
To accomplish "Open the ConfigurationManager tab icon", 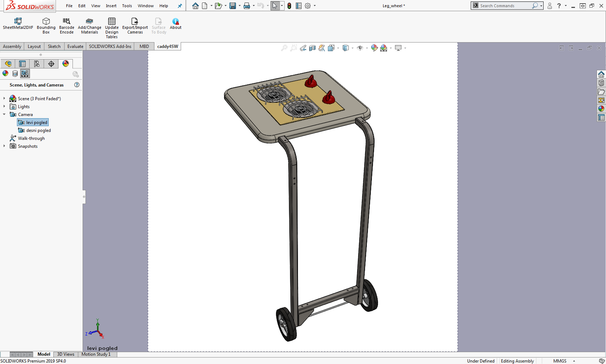I will pyautogui.click(x=37, y=64).
